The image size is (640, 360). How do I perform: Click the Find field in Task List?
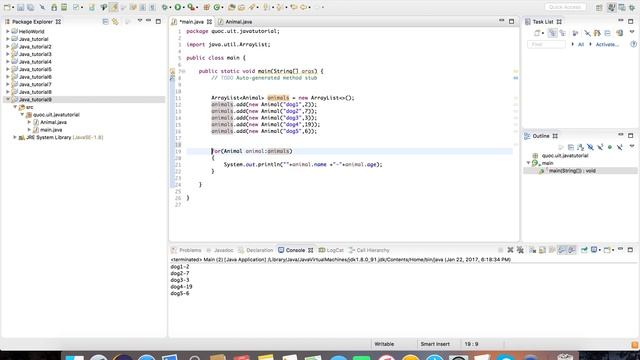click(546, 44)
